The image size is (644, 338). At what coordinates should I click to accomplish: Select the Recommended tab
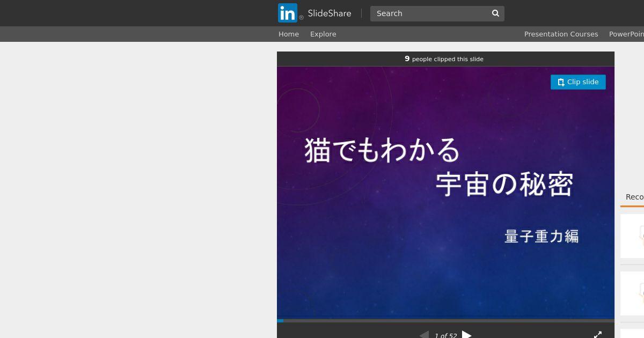click(634, 197)
